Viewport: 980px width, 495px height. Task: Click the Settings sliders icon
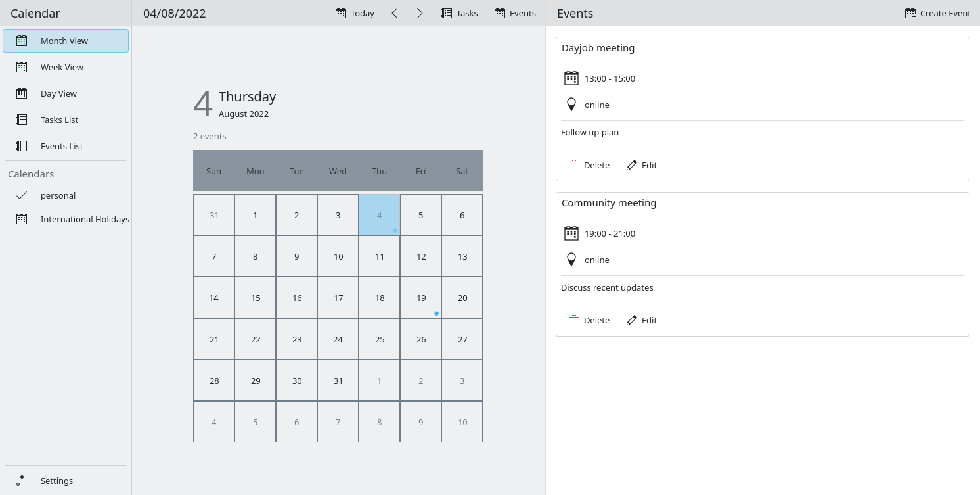click(x=22, y=481)
